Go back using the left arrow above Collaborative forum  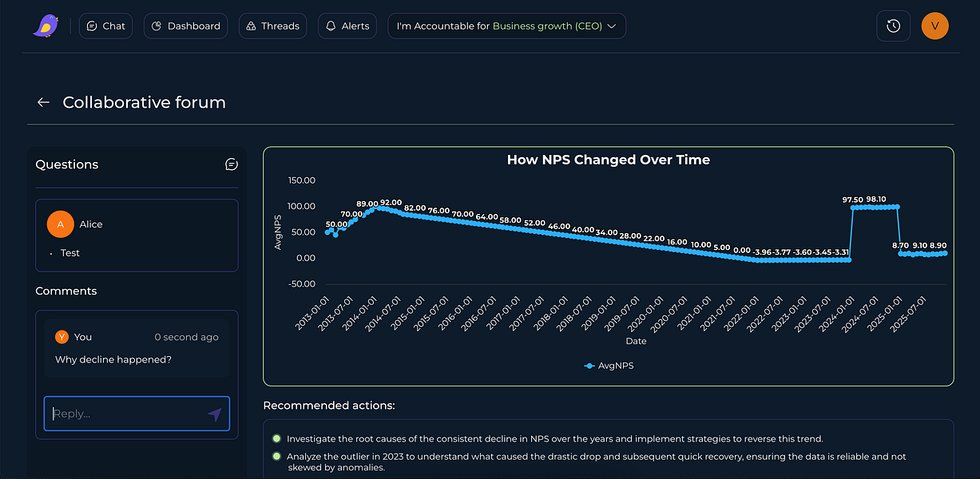43,102
